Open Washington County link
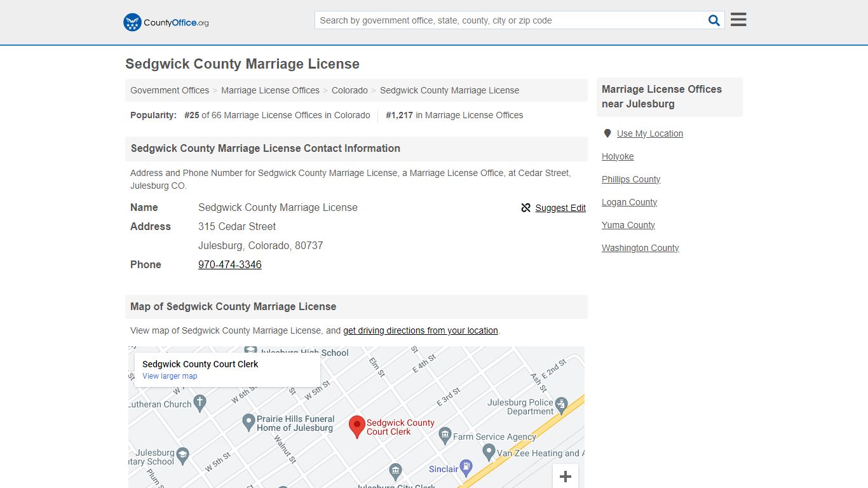The image size is (868, 488). pyautogui.click(x=641, y=248)
